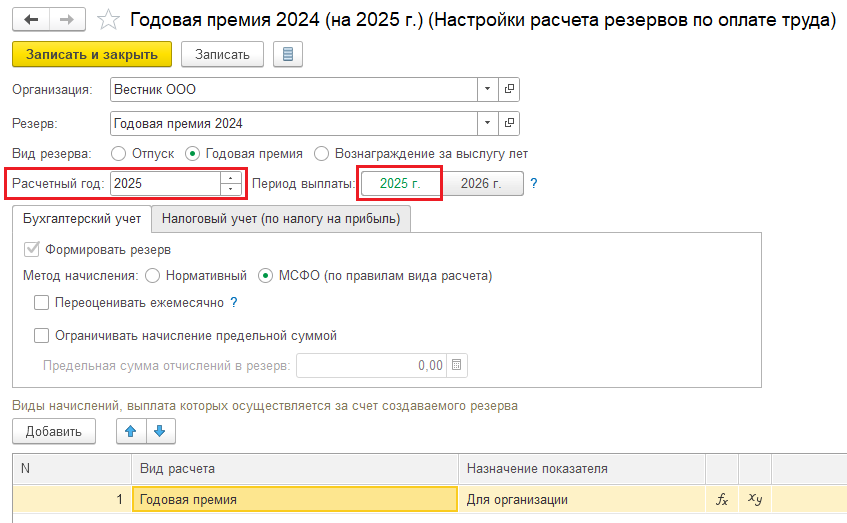Expand the Организация dropdown list
This screenshot has height=523, width=847.
(x=487, y=90)
